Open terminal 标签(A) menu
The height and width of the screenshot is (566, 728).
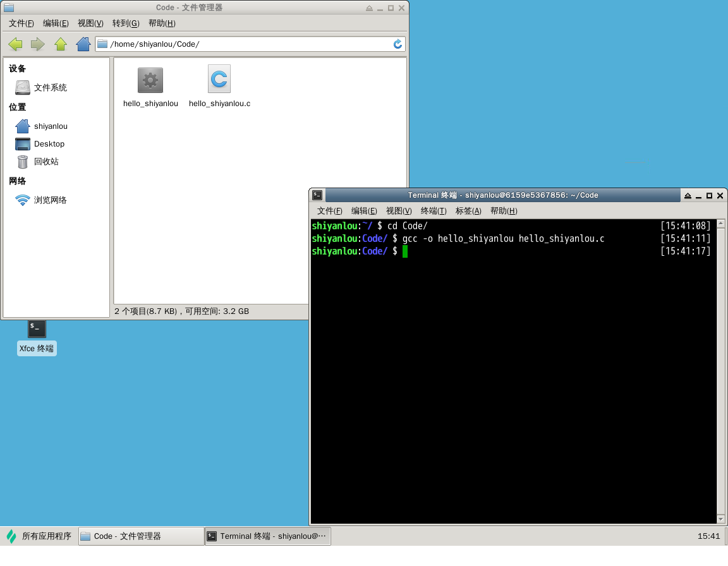point(468,211)
